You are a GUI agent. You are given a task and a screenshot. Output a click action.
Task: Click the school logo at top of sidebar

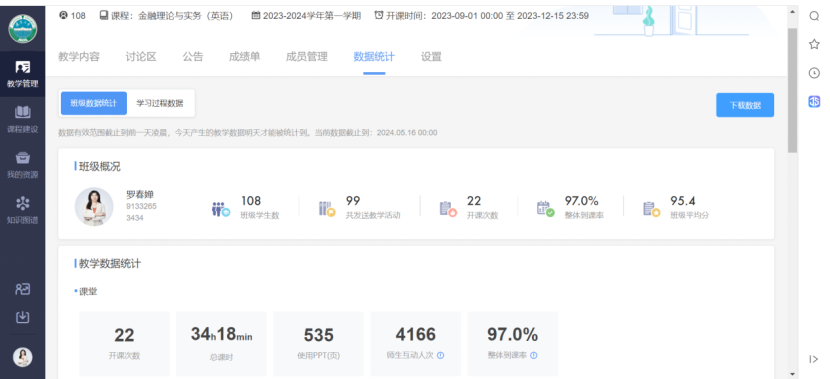click(x=22, y=29)
